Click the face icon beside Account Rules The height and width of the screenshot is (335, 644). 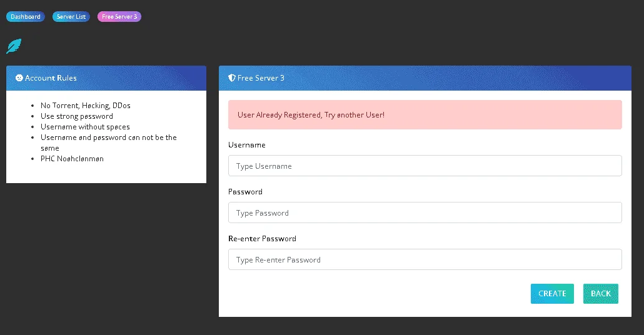(x=19, y=78)
